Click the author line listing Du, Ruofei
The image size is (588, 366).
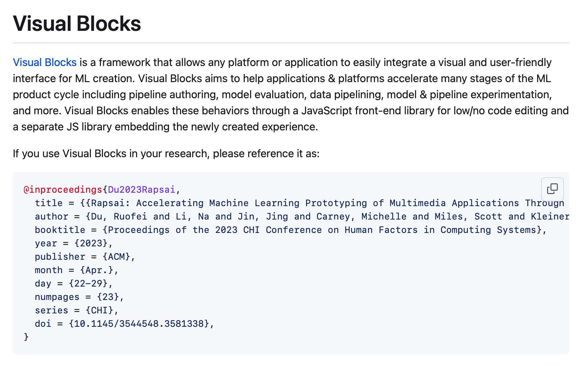pos(302,217)
